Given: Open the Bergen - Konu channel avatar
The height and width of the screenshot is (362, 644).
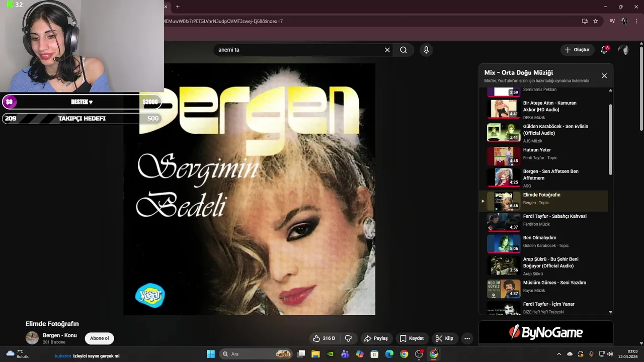Looking at the screenshot, I should [x=32, y=338].
